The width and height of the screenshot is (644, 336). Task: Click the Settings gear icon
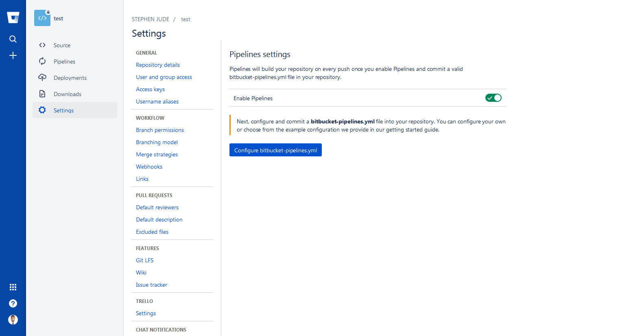[x=42, y=110]
